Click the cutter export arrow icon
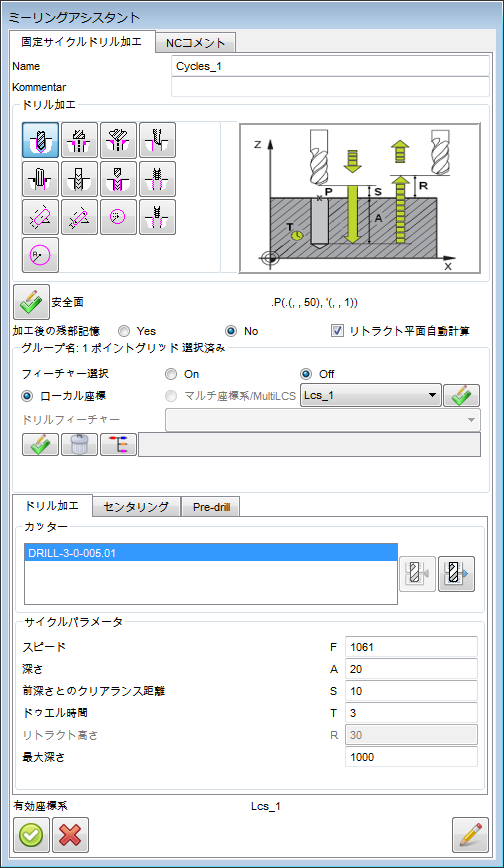Viewport: 504px width, 868px height. [456, 574]
